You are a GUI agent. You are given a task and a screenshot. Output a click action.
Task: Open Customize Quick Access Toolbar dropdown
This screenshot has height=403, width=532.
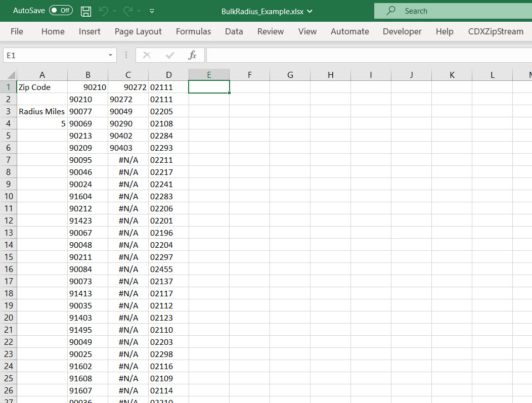pyautogui.click(x=152, y=11)
